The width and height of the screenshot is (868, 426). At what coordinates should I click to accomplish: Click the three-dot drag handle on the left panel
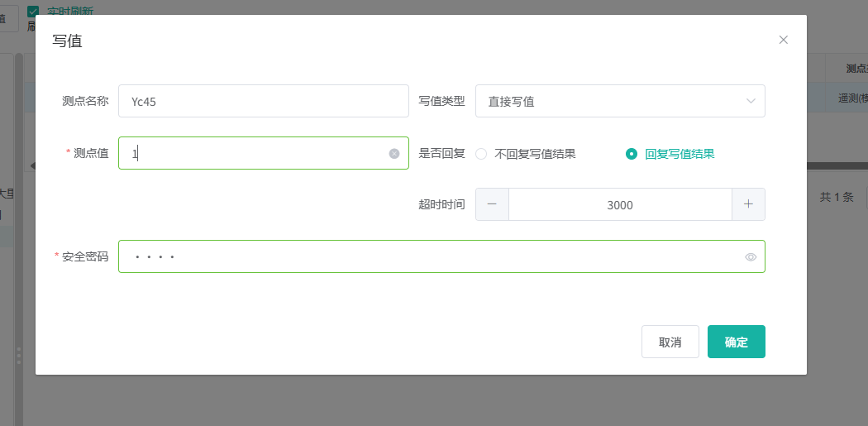[18, 355]
